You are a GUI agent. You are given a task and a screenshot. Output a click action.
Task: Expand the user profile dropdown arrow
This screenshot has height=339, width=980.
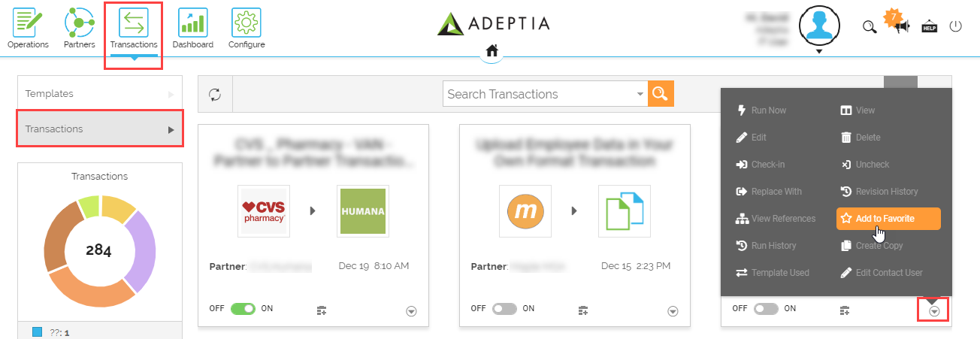[x=819, y=52]
